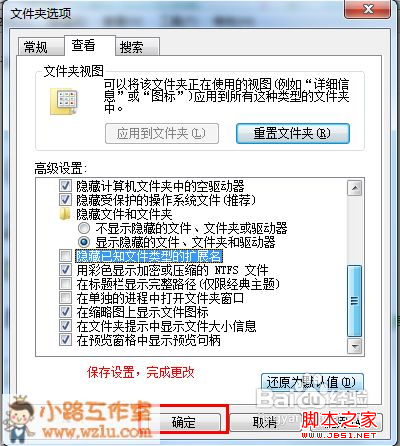Click the folder view icon image
The width and height of the screenshot is (400, 446).
[x=64, y=102]
